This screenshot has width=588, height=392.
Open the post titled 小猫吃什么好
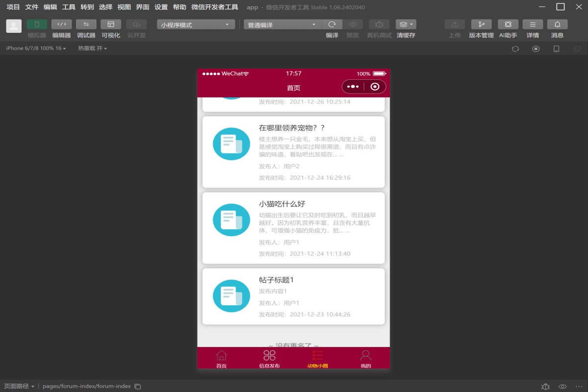click(x=293, y=228)
